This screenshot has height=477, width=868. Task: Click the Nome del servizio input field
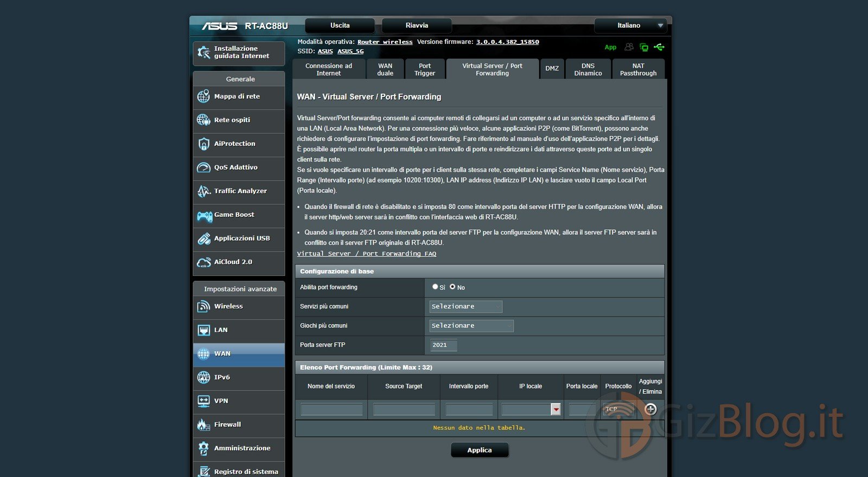pyautogui.click(x=331, y=409)
